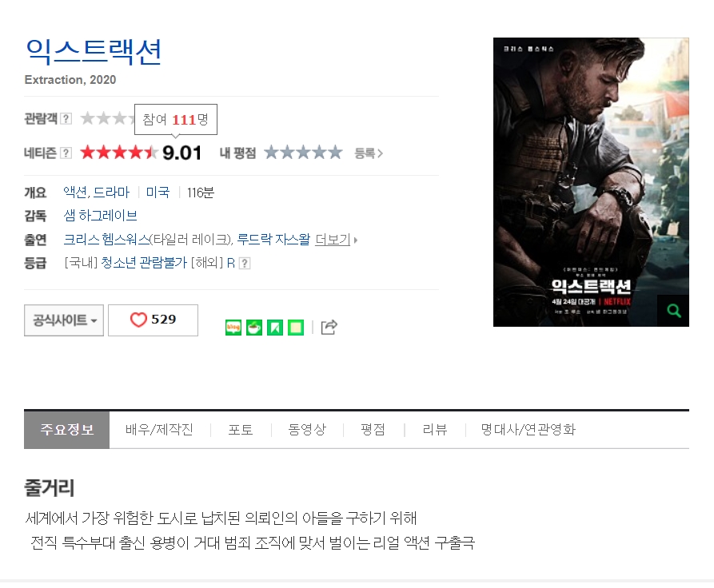Click the green bookmark share icon
714x588 pixels.
click(x=275, y=328)
